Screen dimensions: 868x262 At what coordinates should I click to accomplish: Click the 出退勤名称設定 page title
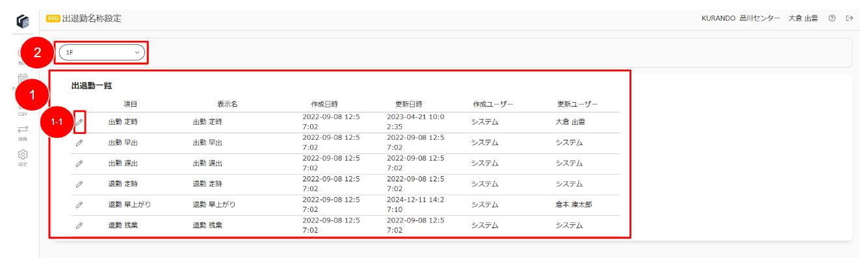pyautogui.click(x=92, y=18)
